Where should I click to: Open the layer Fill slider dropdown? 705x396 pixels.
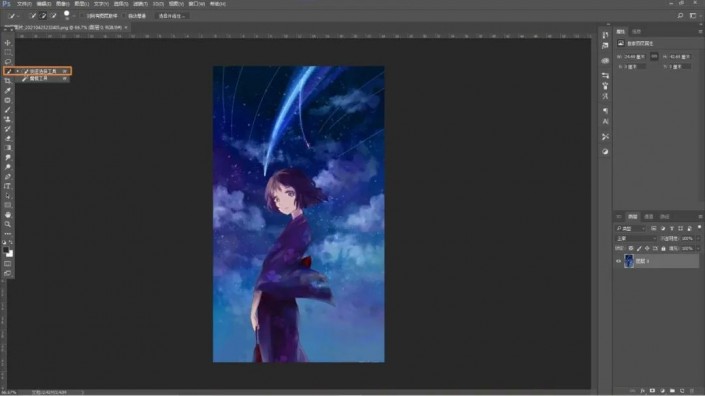698,249
